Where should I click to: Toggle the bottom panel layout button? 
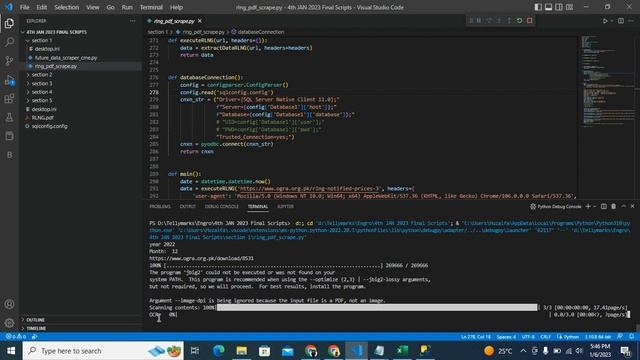pyautogui.click(x=549, y=7)
